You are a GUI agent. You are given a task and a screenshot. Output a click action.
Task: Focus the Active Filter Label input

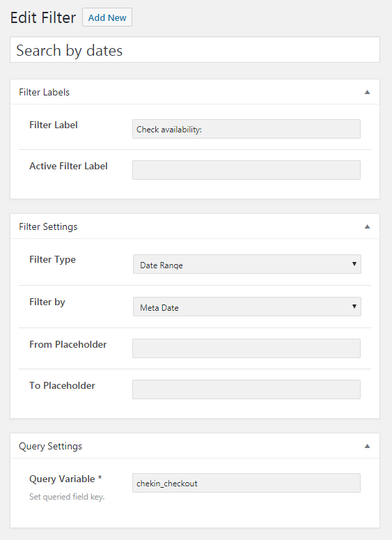coord(246,170)
